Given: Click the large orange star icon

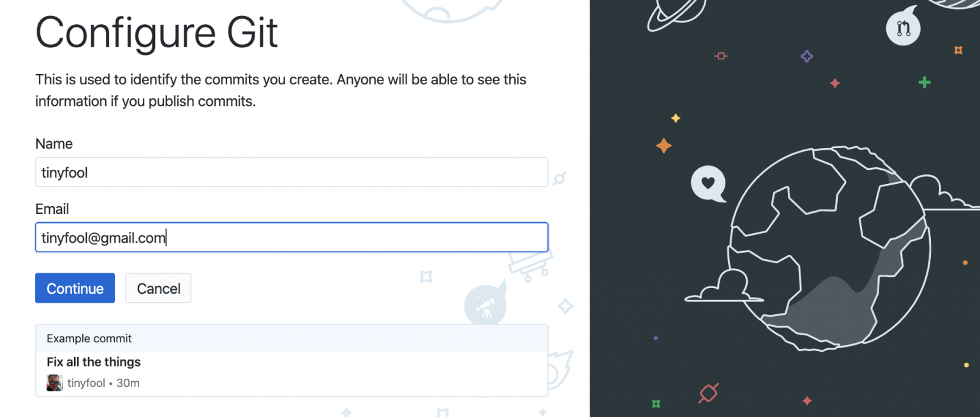Looking at the screenshot, I should (664, 146).
